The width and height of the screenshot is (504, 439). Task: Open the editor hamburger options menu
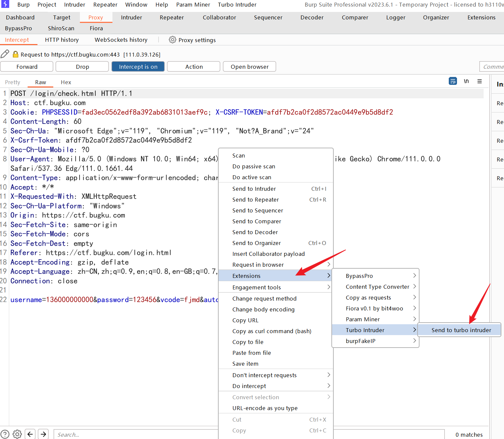pyautogui.click(x=480, y=81)
